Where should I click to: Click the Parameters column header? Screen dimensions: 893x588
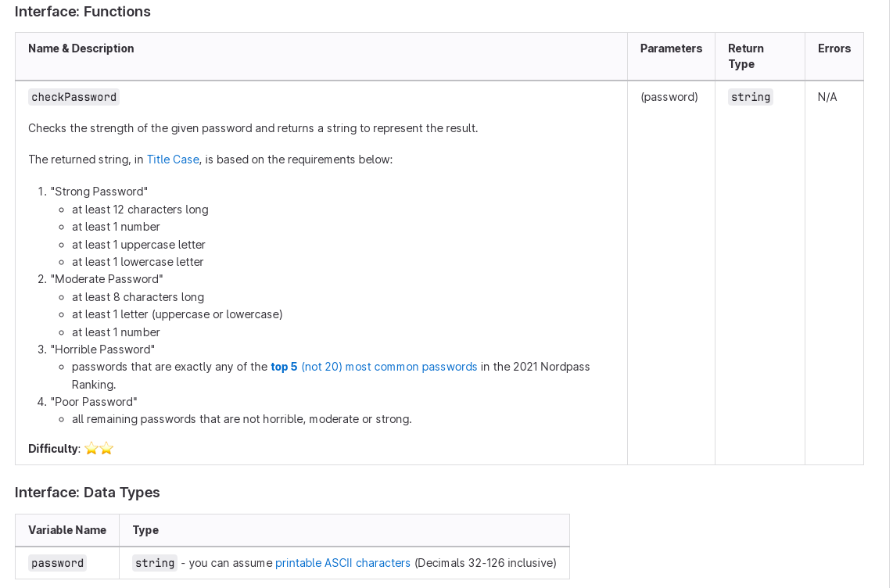[671, 48]
